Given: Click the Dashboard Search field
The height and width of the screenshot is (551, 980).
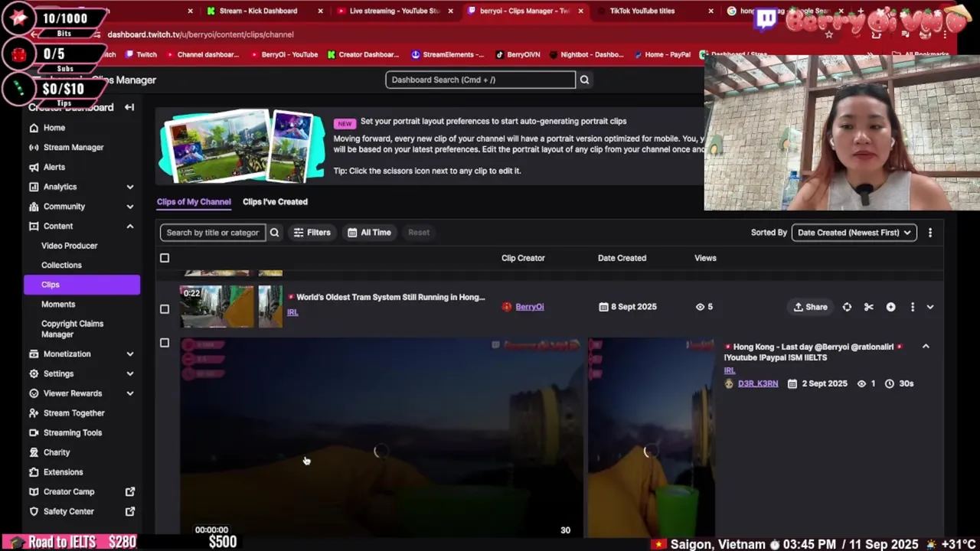Looking at the screenshot, I should tap(480, 80).
